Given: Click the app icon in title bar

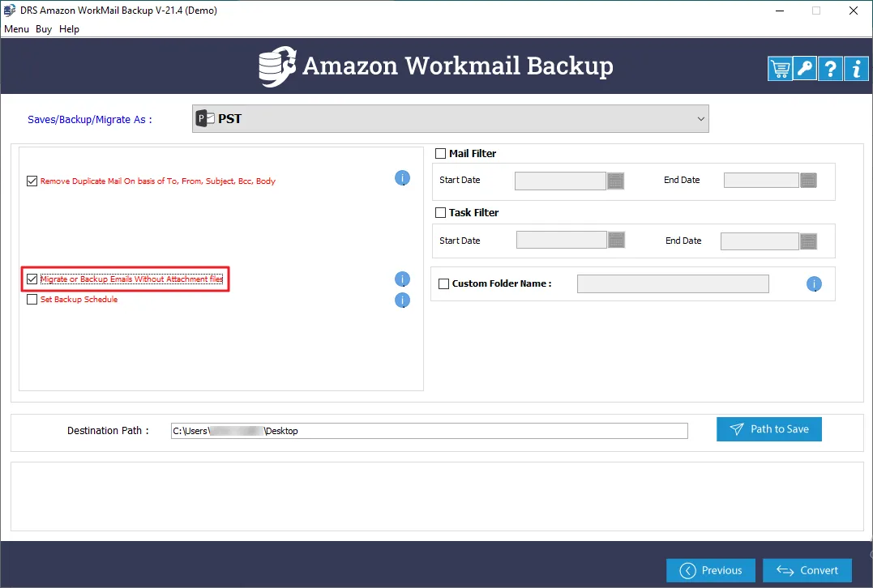Looking at the screenshot, I should (x=10, y=10).
